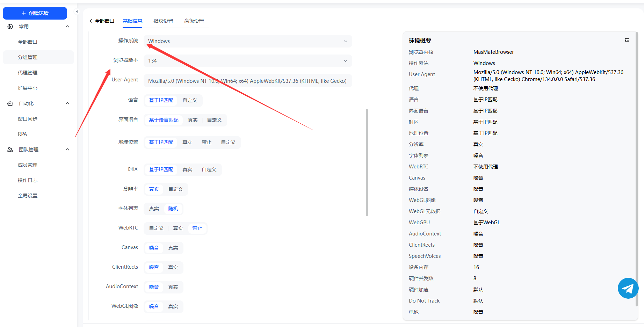Click the 创建环境 button
Image resolution: width=644 pixels, height=327 pixels.
[x=35, y=13]
